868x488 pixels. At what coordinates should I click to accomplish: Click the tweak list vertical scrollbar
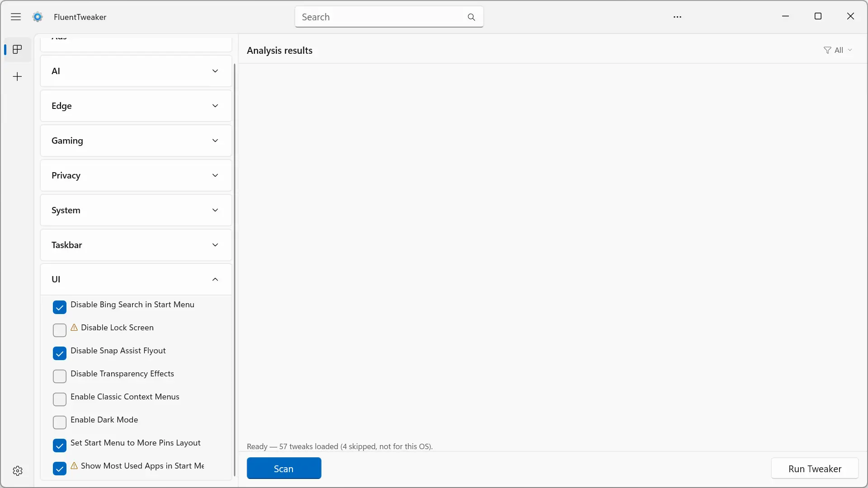pos(234,270)
